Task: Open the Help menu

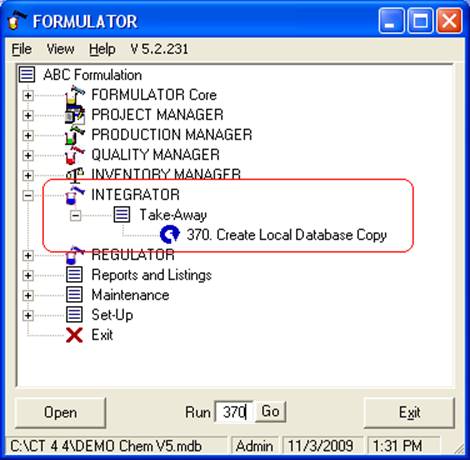Action: pyautogui.click(x=102, y=49)
